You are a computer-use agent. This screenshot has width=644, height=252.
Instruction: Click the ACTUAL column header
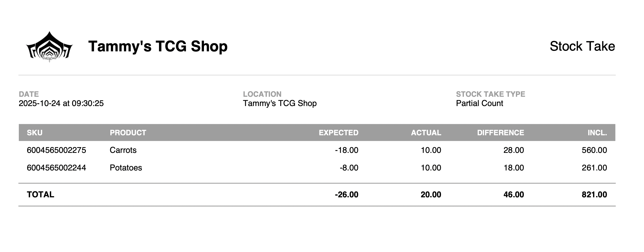point(426,133)
